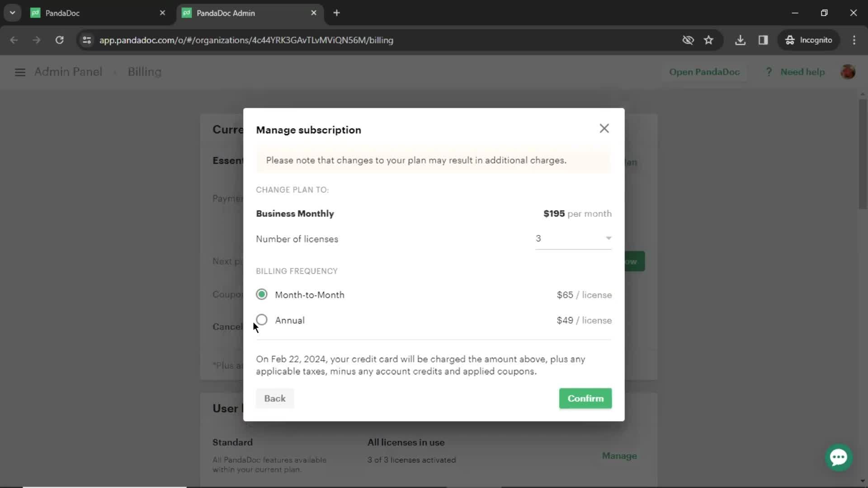The image size is (868, 488).
Task: Click Back to return to previous step
Action: click(275, 398)
